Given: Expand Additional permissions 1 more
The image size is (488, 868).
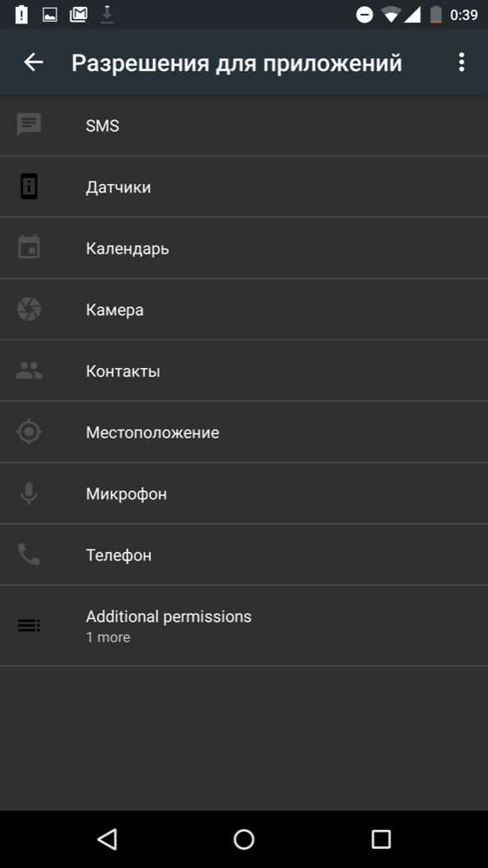Looking at the screenshot, I should (x=244, y=626).
